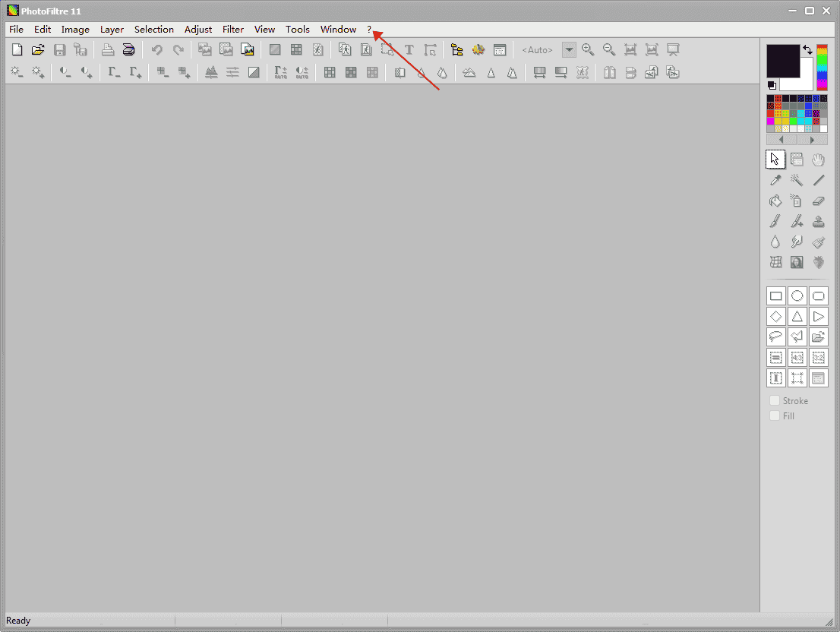Open the Layer menu
The width and height of the screenshot is (840, 632).
[x=112, y=30]
